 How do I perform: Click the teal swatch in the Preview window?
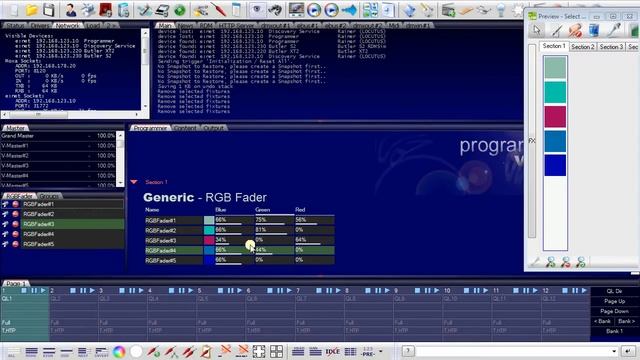coord(555,92)
